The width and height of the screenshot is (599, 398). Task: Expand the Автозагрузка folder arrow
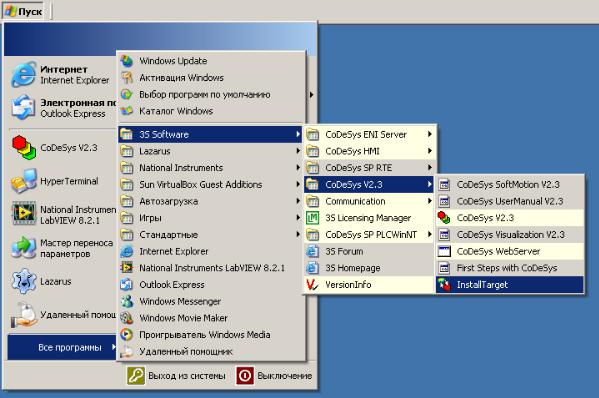pyautogui.click(x=298, y=201)
